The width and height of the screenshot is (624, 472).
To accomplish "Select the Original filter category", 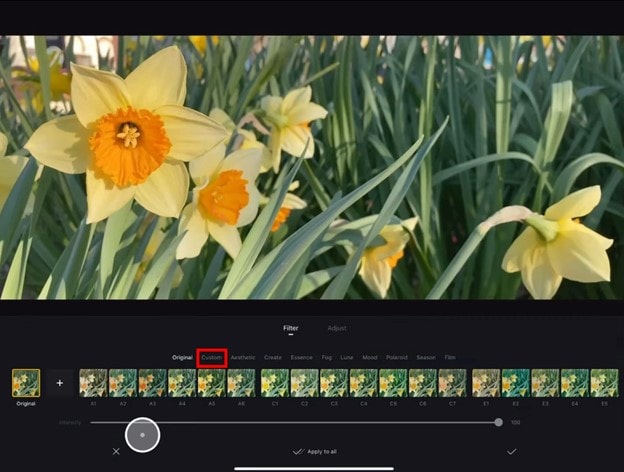I will (182, 357).
